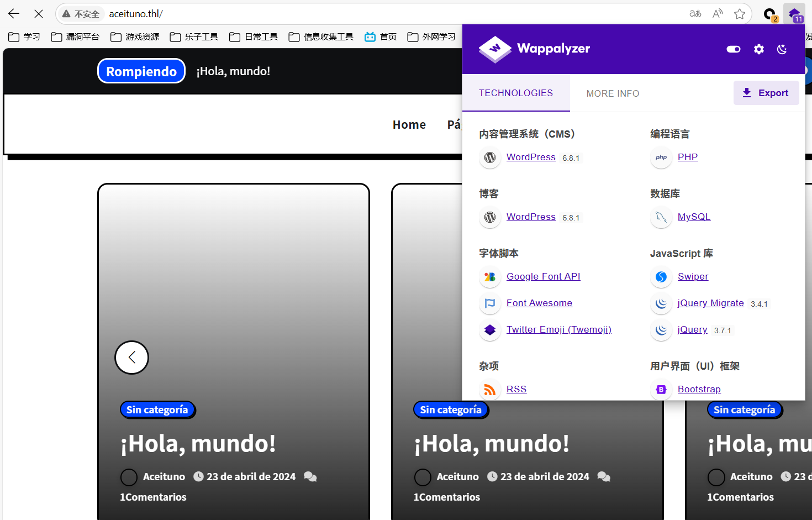812x520 pixels.
Task: Open ¡Hola, mundo! title on first card
Action: pos(198,444)
